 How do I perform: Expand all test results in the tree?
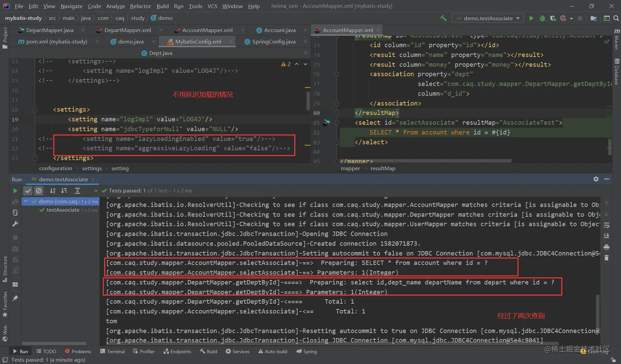pos(77,191)
